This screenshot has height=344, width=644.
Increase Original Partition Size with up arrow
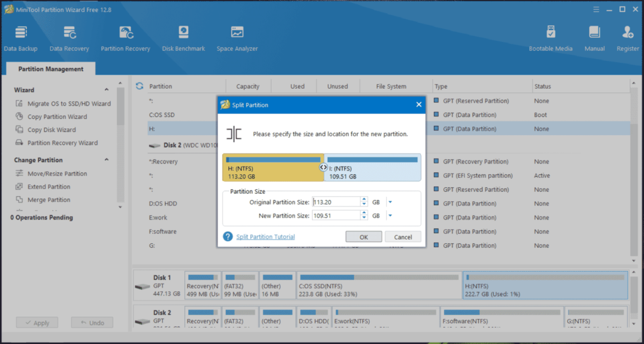[x=364, y=199]
